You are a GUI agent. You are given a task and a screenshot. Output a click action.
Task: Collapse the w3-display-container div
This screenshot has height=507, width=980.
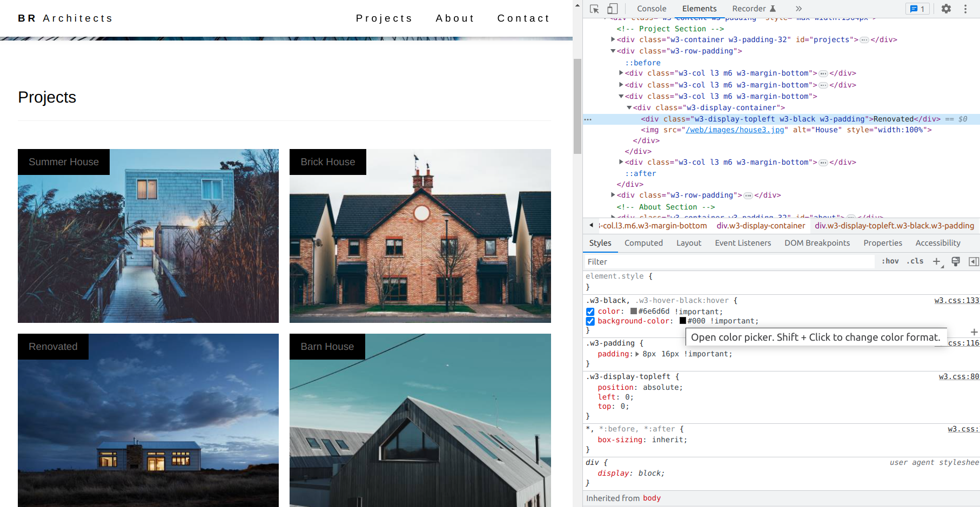tap(629, 107)
